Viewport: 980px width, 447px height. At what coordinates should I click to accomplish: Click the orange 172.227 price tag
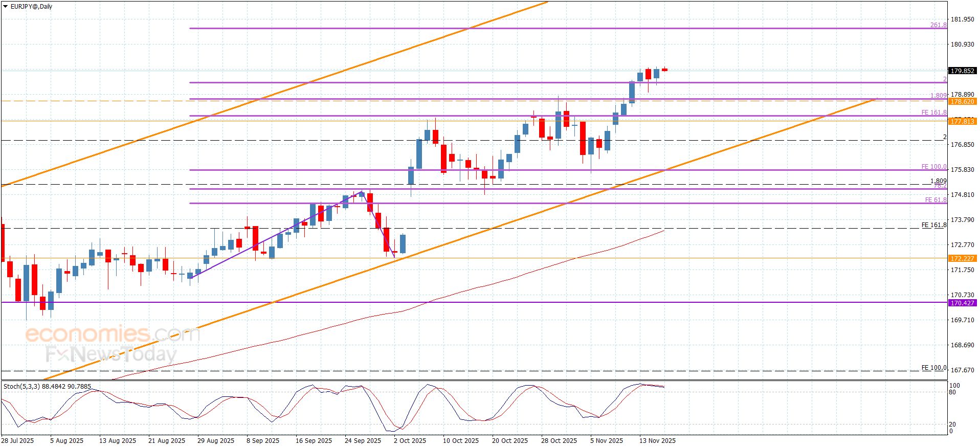[x=962, y=259]
